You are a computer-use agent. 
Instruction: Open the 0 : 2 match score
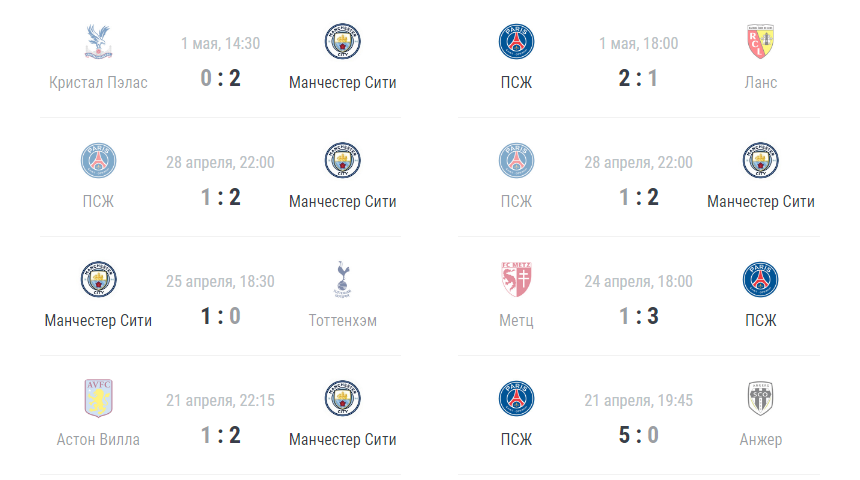[220, 78]
